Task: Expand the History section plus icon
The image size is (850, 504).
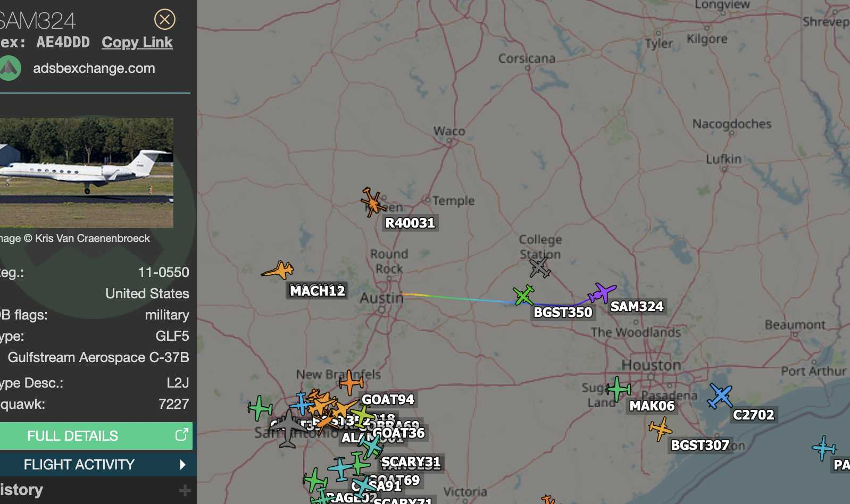Action: tap(185, 490)
